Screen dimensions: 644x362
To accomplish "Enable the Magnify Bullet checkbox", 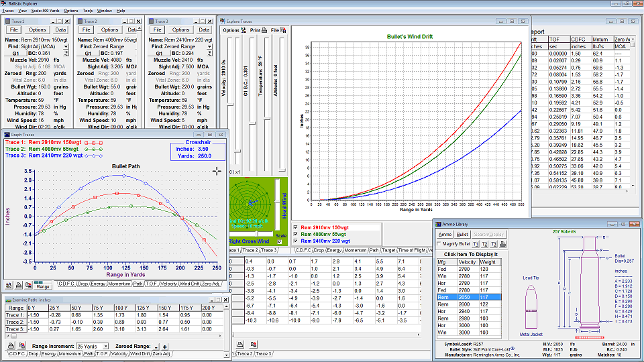I will pos(439,244).
